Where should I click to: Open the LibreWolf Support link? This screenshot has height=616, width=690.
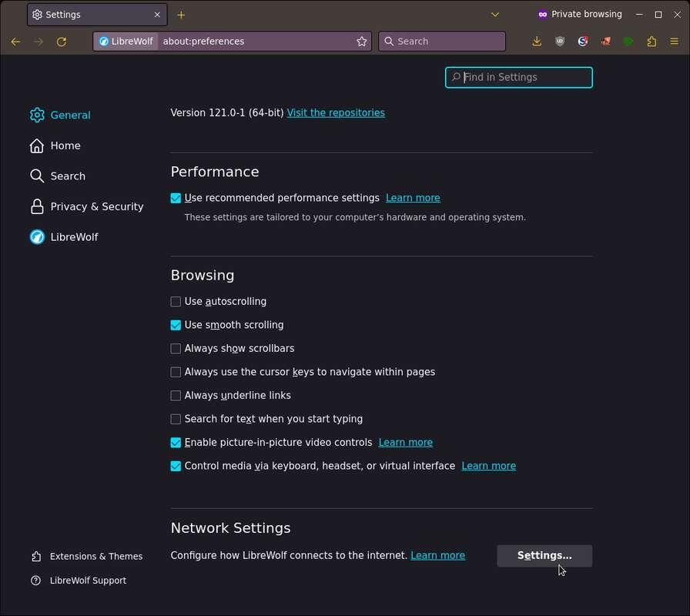tap(88, 581)
